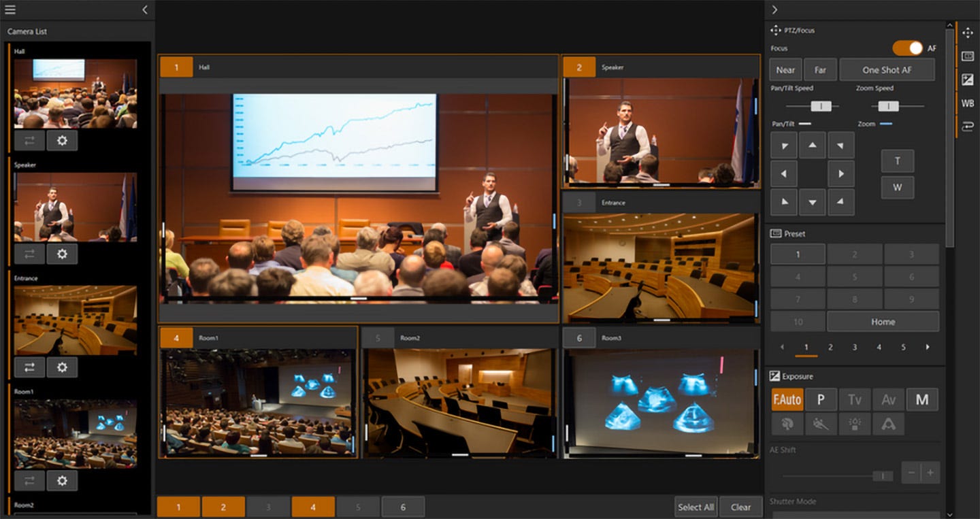The width and height of the screenshot is (980, 519).
Task: Clear the camera selection
Action: coord(740,507)
